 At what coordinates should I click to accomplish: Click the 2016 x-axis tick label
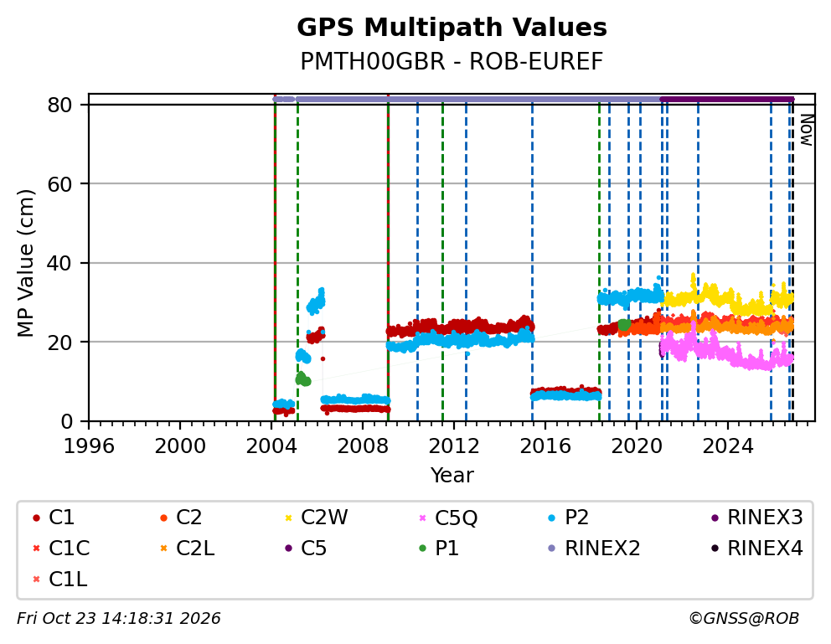tap(545, 446)
